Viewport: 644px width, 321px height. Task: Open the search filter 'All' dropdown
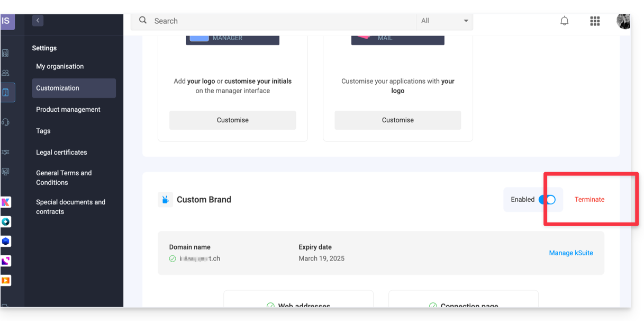click(445, 21)
